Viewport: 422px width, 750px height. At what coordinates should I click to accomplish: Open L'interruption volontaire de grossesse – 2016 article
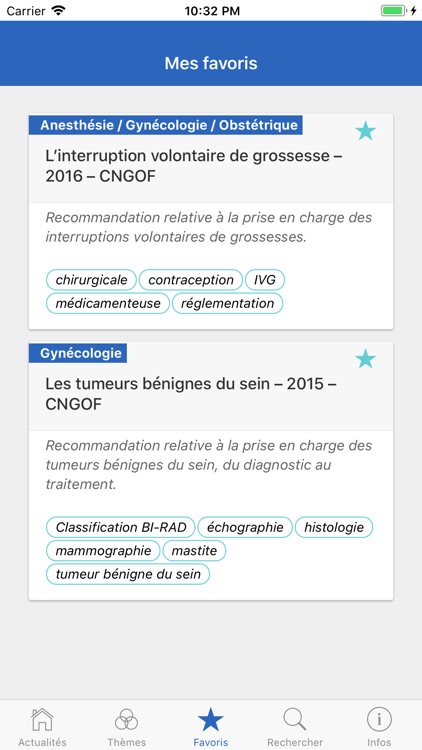tap(194, 166)
